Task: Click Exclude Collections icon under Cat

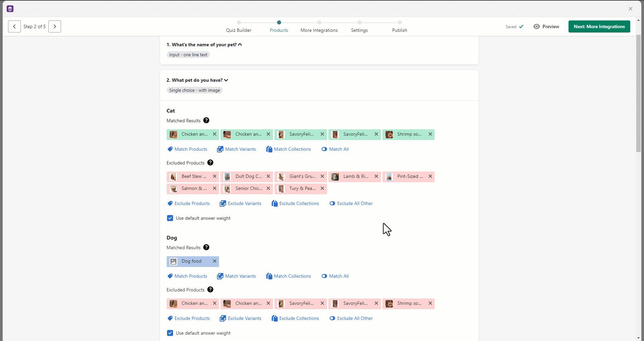Action: point(274,203)
